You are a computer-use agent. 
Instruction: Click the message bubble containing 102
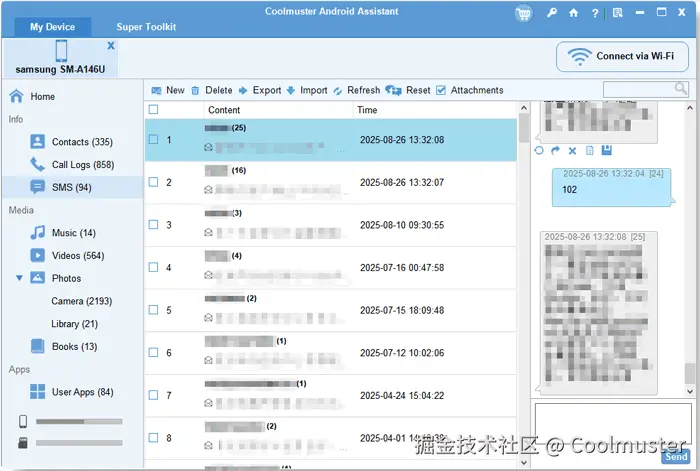pyautogui.click(x=612, y=187)
